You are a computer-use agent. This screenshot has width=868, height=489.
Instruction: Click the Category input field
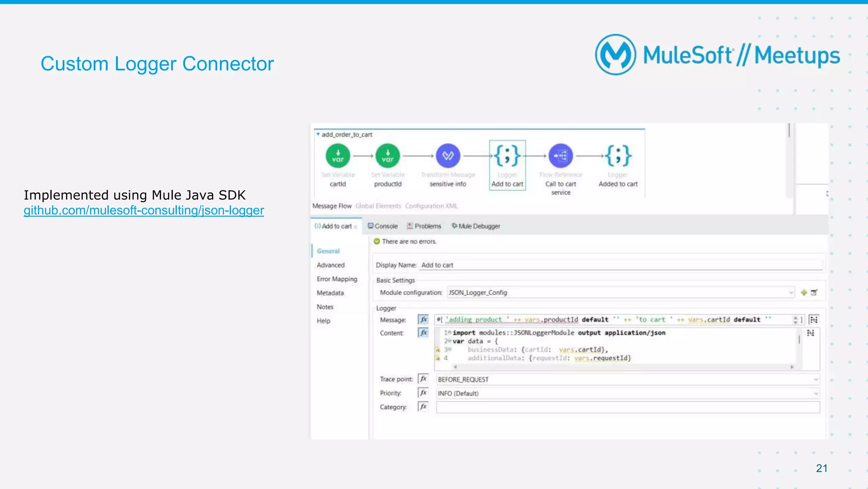pos(628,408)
